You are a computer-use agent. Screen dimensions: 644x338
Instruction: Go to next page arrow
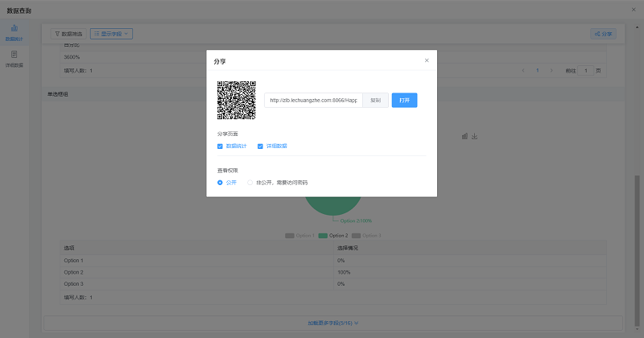coord(551,71)
